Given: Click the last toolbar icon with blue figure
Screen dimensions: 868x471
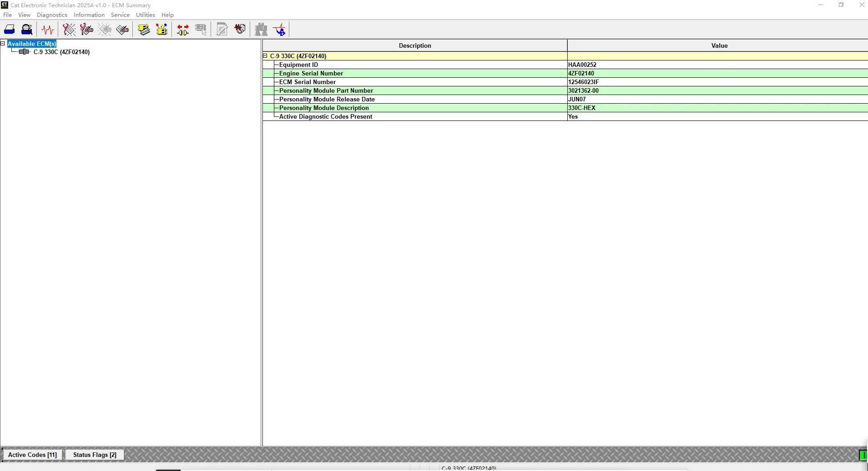Looking at the screenshot, I should [x=280, y=30].
